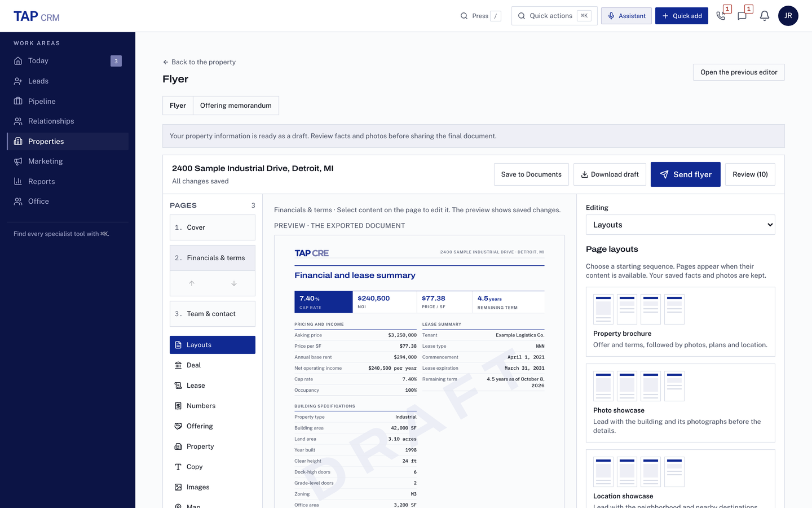Switch to the Flyer tab
This screenshot has width=812, height=508.
coord(178,106)
